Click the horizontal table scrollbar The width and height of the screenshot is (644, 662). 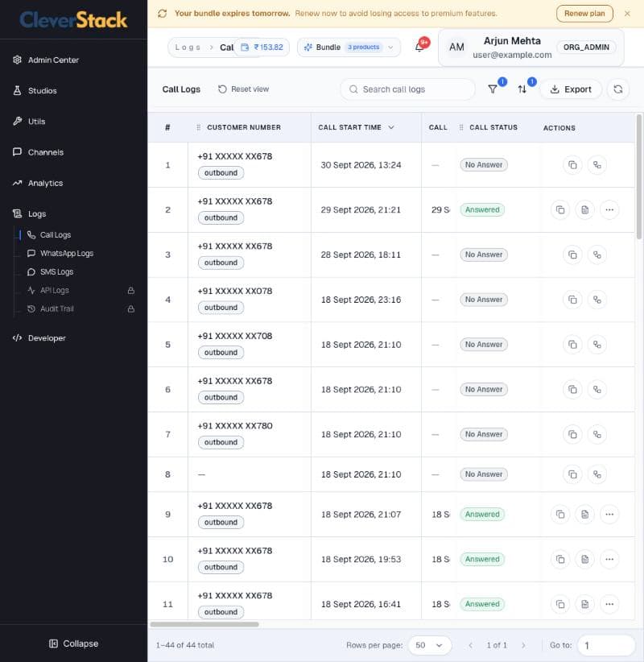[x=204, y=624]
